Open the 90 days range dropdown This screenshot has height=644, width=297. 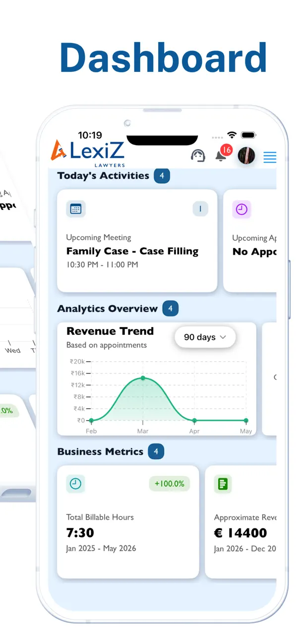point(205,337)
